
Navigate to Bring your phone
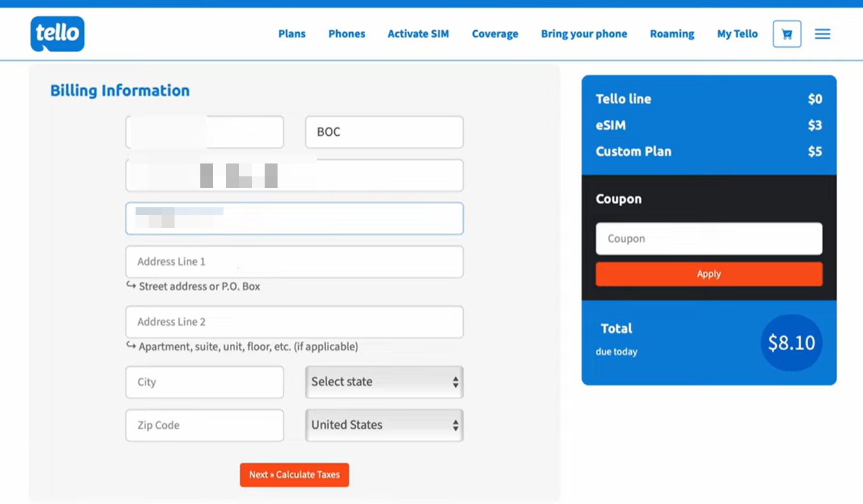coord(584,34)
